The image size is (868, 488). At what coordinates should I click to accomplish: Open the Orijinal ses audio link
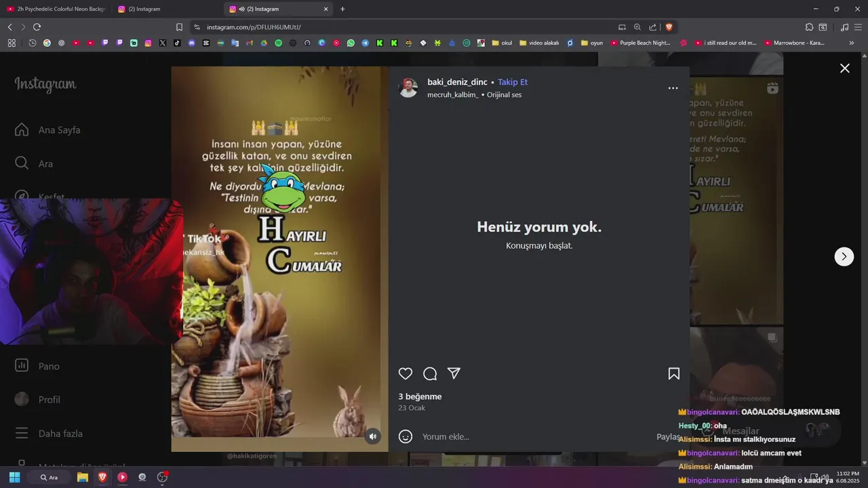pos(504,95)
